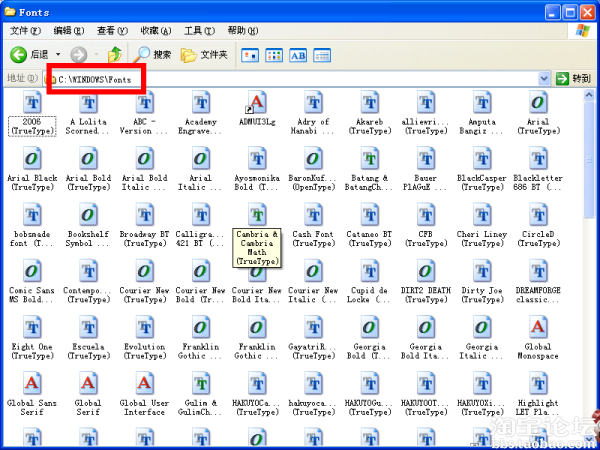
Task: Select the Bookshelf Symbol font
Action: (88, 226)
